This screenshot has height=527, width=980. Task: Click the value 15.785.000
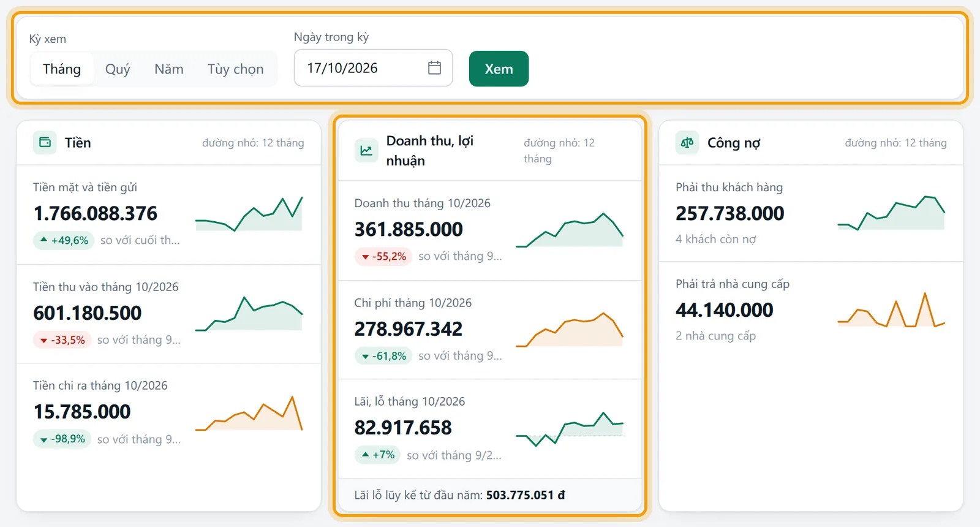coord(82,412)
